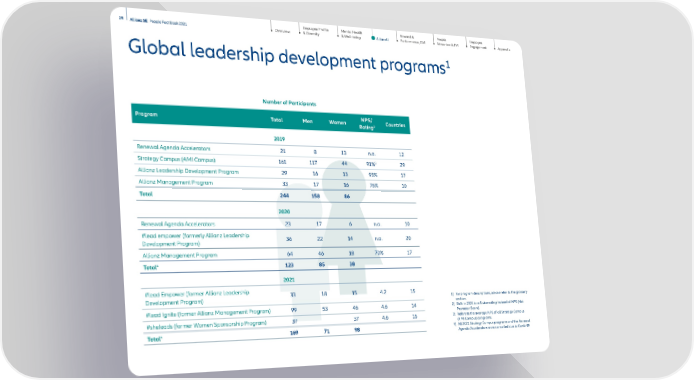Open the Mental Health & Well-being tab
The image size is (694, 380).
click(351, 35)
